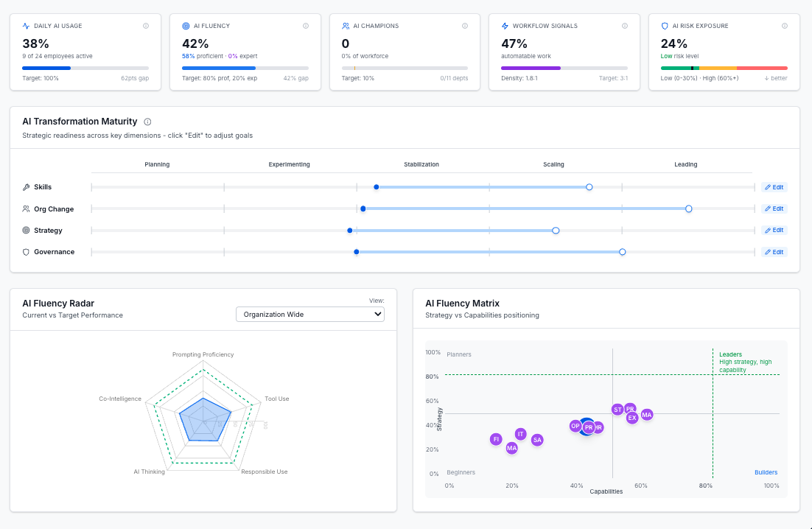This screenshot has height=529, width=812.
Task: Click the Skills current-level filled dot
Action: coord(377,187)
